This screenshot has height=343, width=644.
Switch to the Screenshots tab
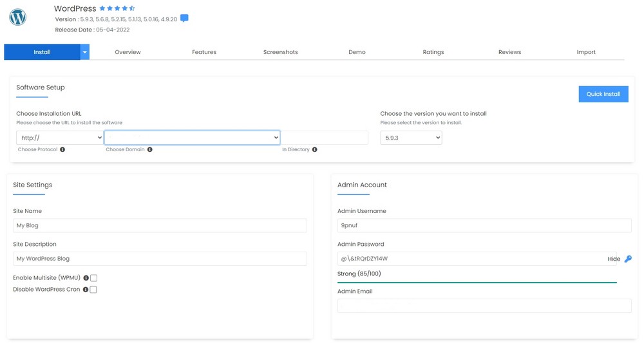point(280,52)
